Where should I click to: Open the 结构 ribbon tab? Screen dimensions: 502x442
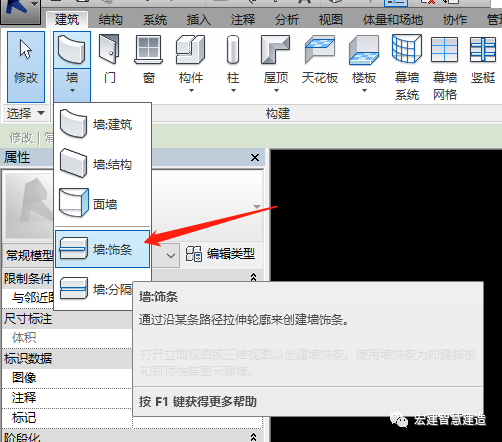[x=111, y=20]
